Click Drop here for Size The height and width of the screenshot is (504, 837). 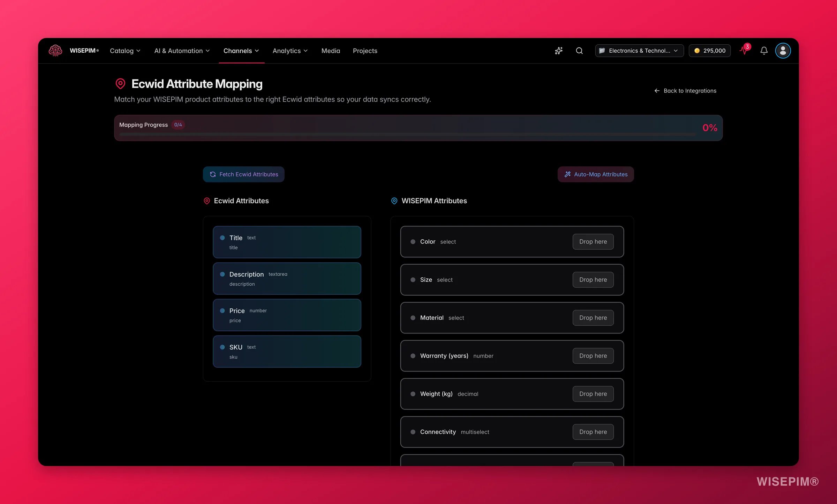click(x=593, y=280)
